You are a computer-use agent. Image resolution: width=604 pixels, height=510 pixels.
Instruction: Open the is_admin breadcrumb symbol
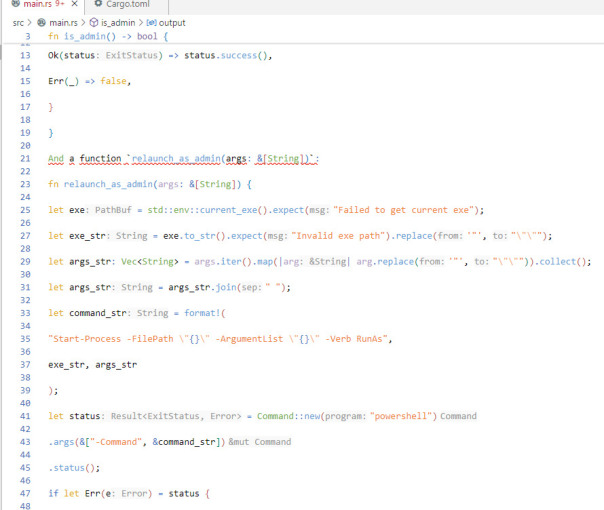pyautogui.click(x=118, y=23)
